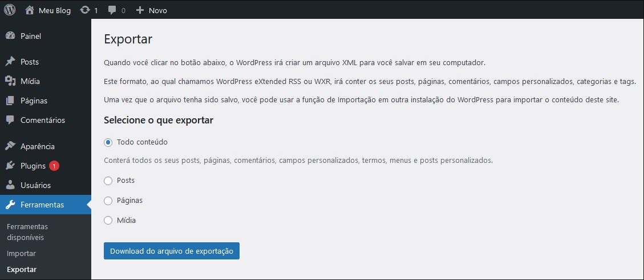This screenshot has height=280, width=644.
Task: Go to Importar submenu link
Action: coord(21,254)
